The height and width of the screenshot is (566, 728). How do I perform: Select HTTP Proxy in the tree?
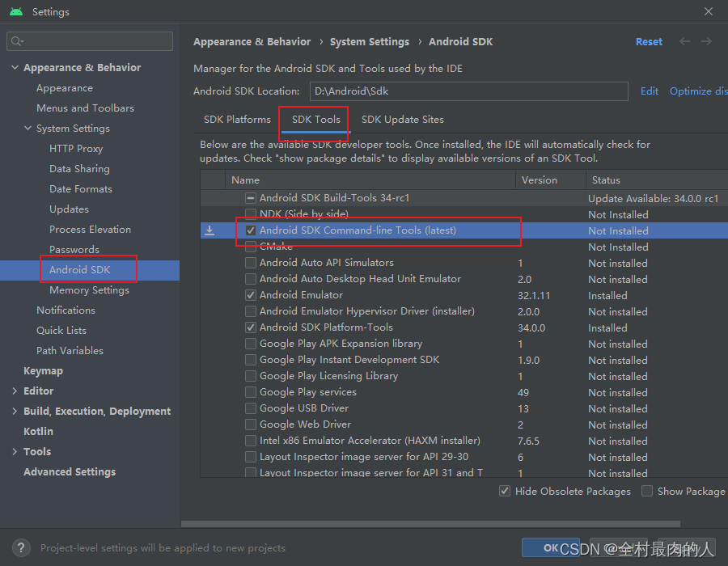76,149
